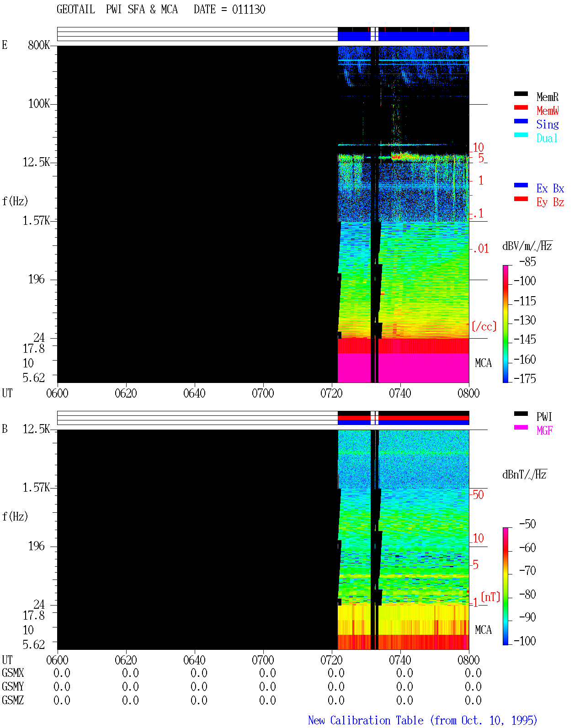Click the DATE = 011130 text

click(229, 10)
